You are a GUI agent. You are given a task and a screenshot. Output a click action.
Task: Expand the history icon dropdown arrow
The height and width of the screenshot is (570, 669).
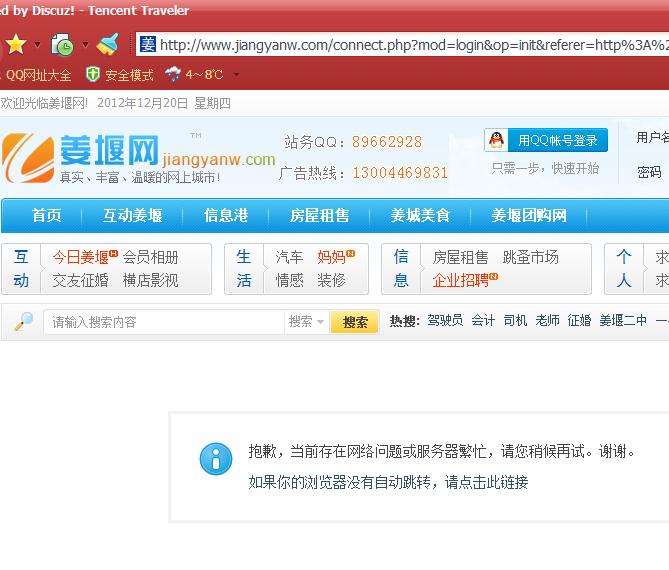85,44
